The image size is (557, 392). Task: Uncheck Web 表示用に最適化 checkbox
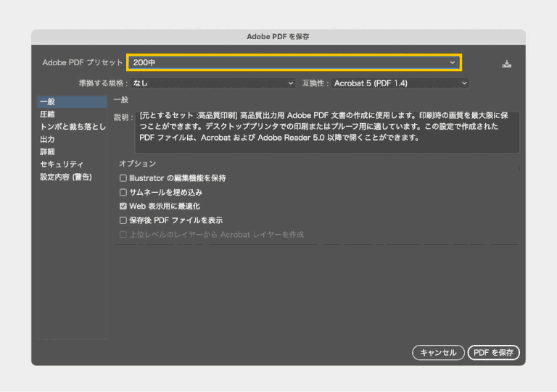(x=123, y=207)
